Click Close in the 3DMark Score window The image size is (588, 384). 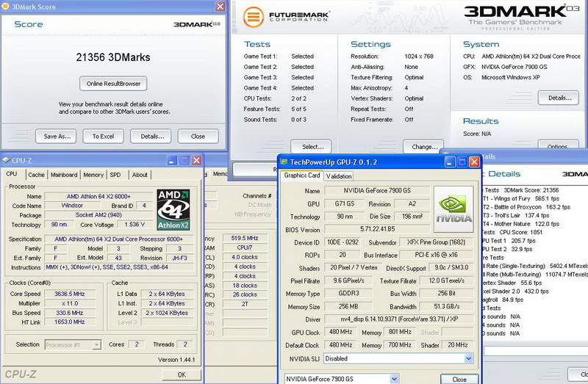(198, 137)
